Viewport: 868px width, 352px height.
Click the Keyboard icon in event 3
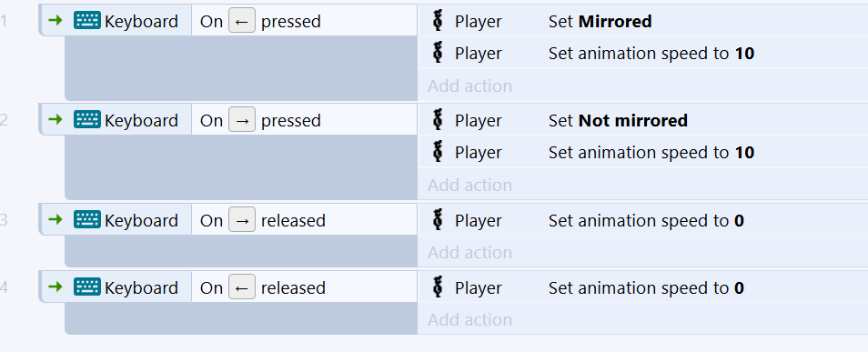tap(87, 220)
